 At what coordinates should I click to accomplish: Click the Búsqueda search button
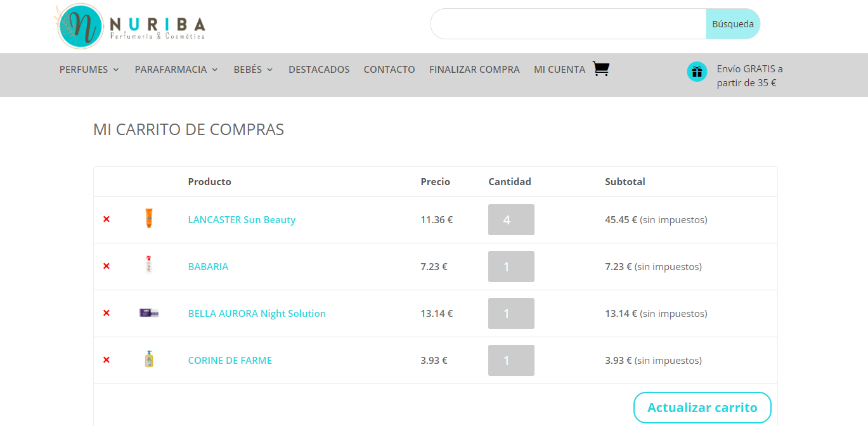(x=733, y=24)
